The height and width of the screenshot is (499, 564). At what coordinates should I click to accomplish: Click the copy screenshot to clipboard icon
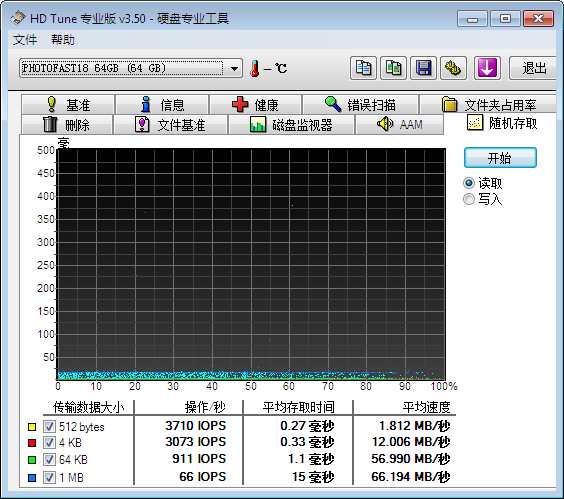pos(394,68)
